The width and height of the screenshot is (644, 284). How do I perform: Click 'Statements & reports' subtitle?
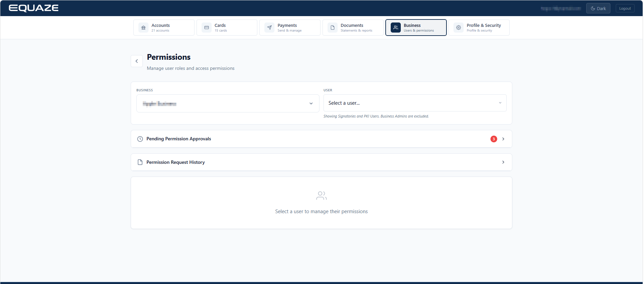click(356, 31)
